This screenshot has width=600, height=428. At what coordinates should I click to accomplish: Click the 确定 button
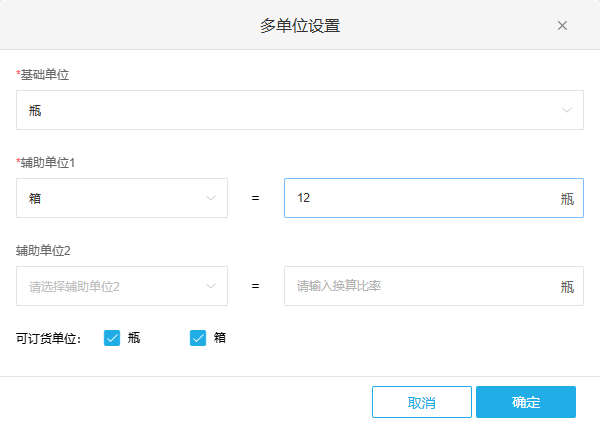coord(526,402)
